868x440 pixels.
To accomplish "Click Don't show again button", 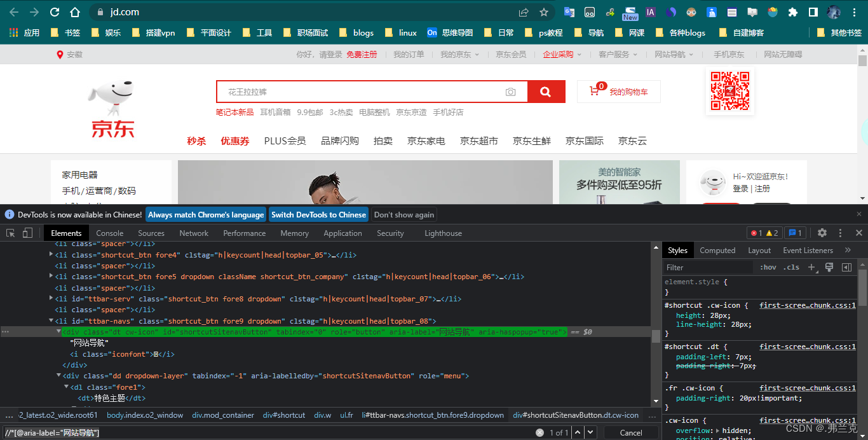I will click(404, 214).
